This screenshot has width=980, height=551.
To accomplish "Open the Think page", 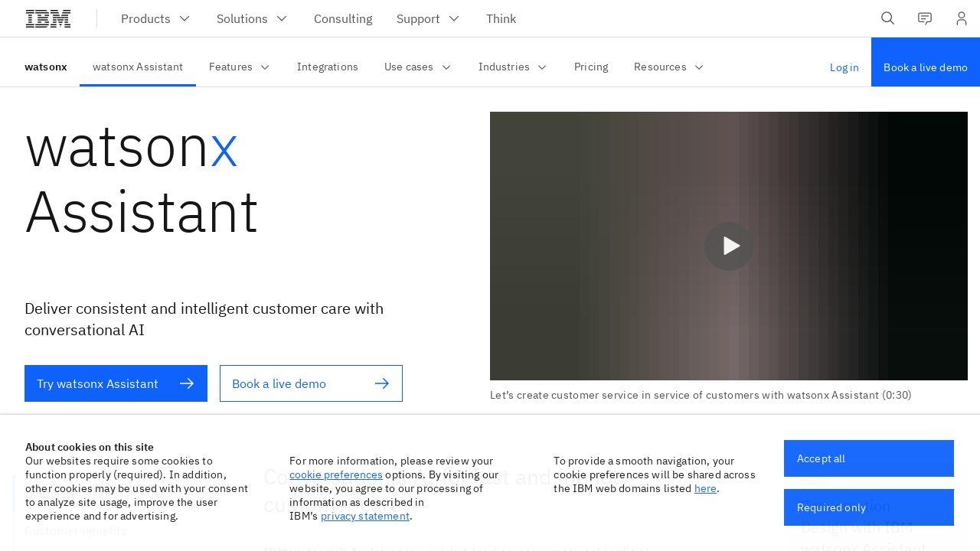I will (501, 18).
